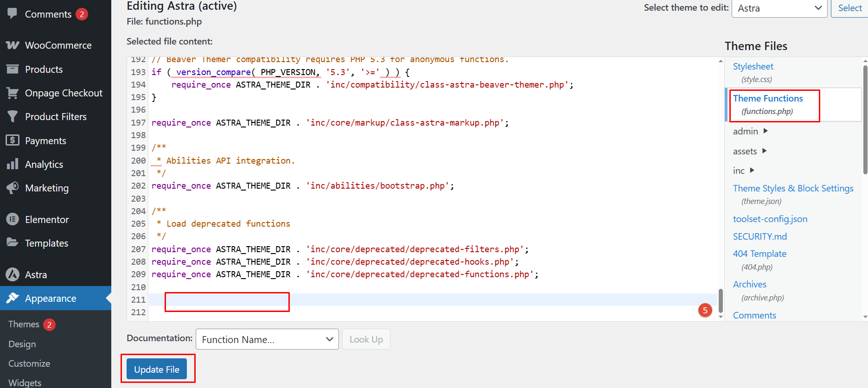The height and width of the screenshot is (388, 868).
Task: Click the code editor vertical scrollbar thumb
Action: [x=721, y=301]
